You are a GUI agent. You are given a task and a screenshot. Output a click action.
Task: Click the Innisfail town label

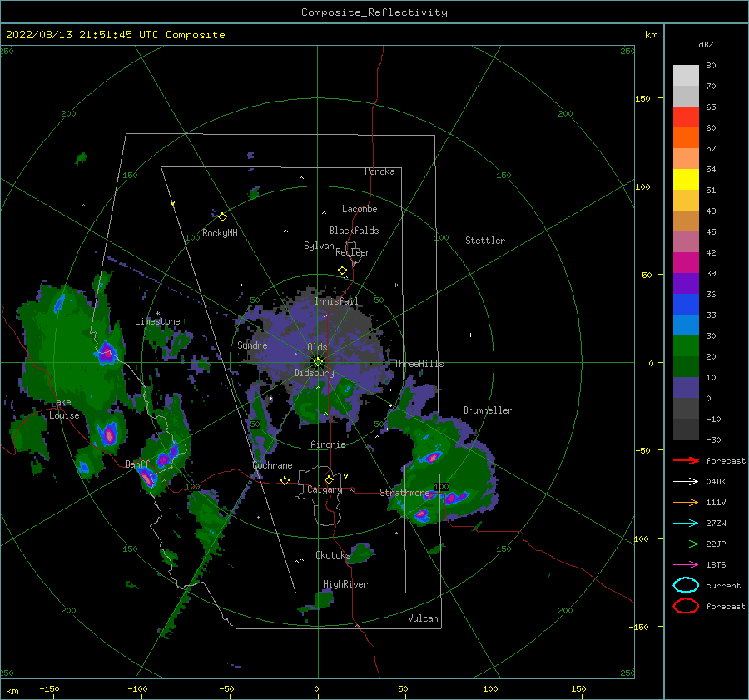[x=336, y=301]
